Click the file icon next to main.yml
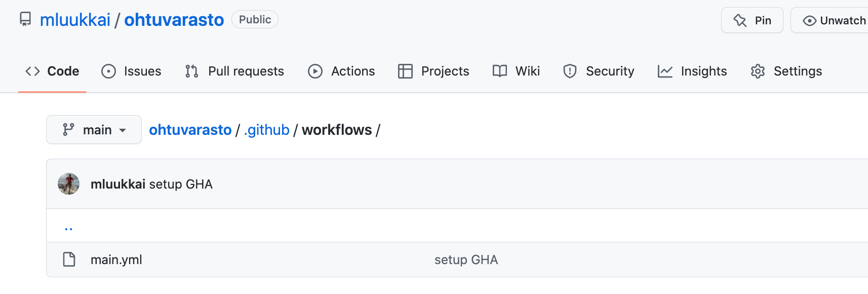The image size is (868, 294). [x=69, y=260]
